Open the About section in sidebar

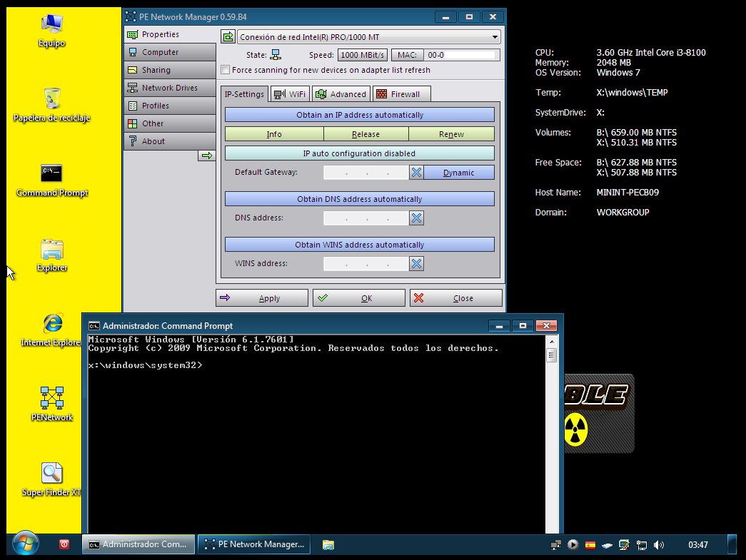click(x=170, y=141)
